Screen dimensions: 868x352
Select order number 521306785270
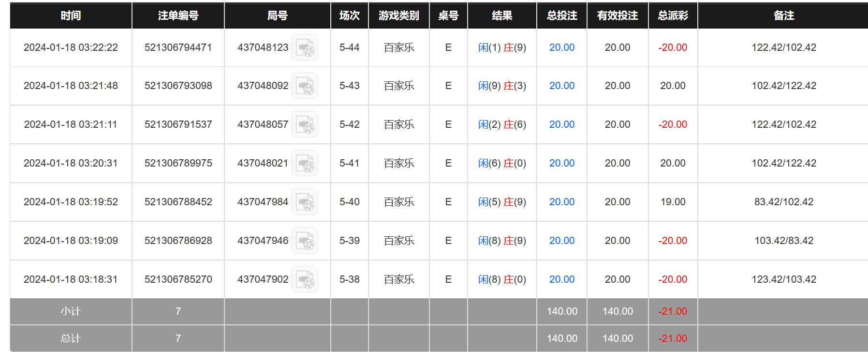tap(178, 279)
